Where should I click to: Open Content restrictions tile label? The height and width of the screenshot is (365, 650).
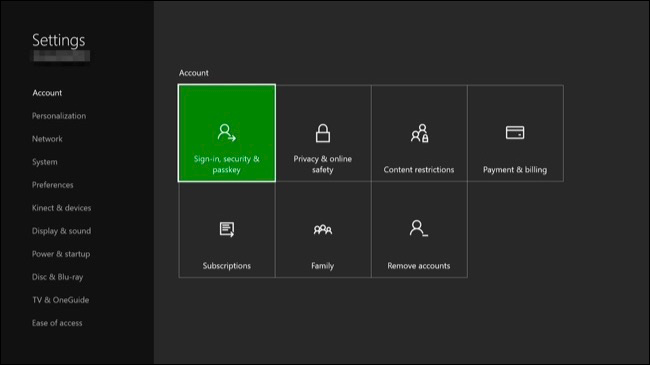point(419,170)
